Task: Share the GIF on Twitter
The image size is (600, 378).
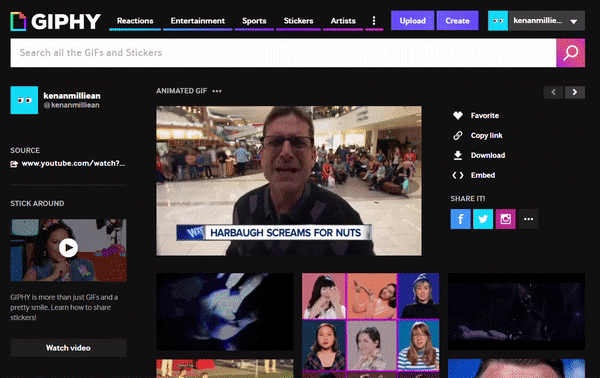Action: (483, 219)
